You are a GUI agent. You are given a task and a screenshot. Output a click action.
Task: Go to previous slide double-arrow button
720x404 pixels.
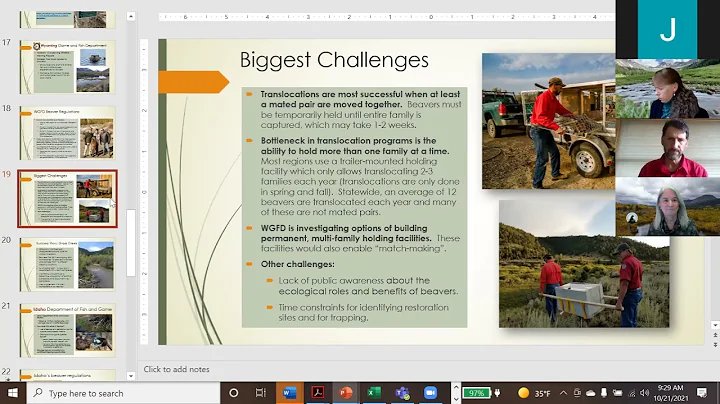click(x=715, y=336)
